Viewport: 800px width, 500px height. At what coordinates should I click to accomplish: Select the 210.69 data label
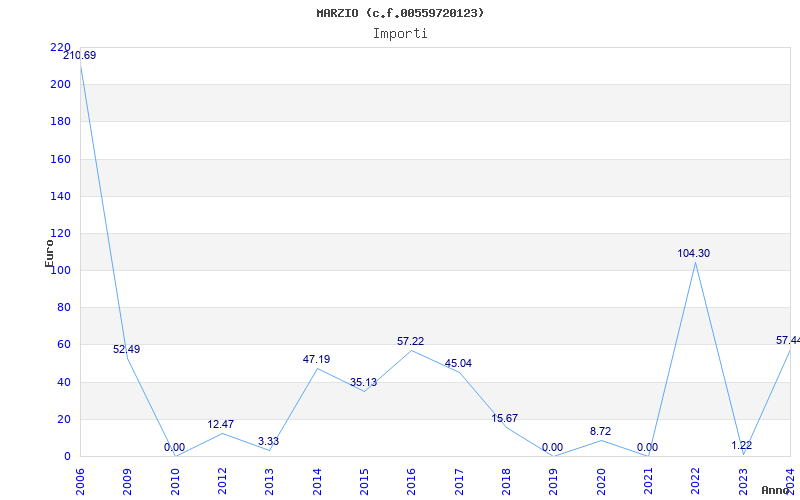(80, 56)
